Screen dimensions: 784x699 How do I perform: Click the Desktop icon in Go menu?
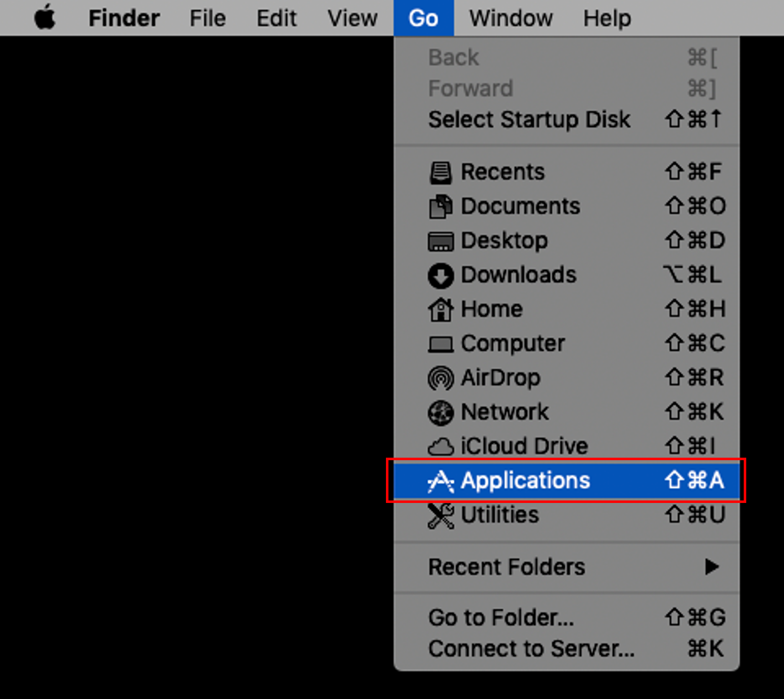point(440,241)
